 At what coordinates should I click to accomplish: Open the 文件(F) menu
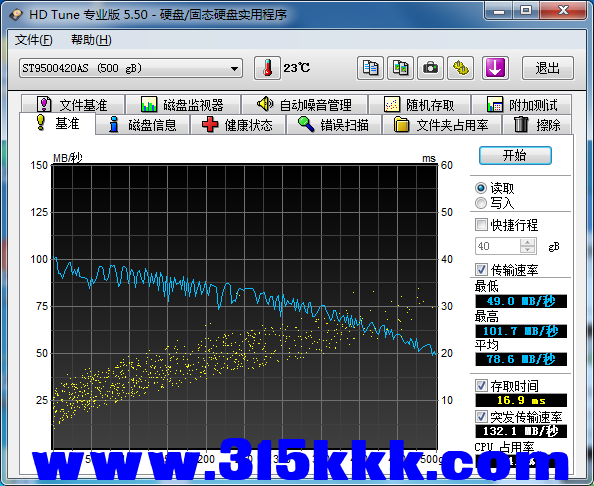[33, 40]
